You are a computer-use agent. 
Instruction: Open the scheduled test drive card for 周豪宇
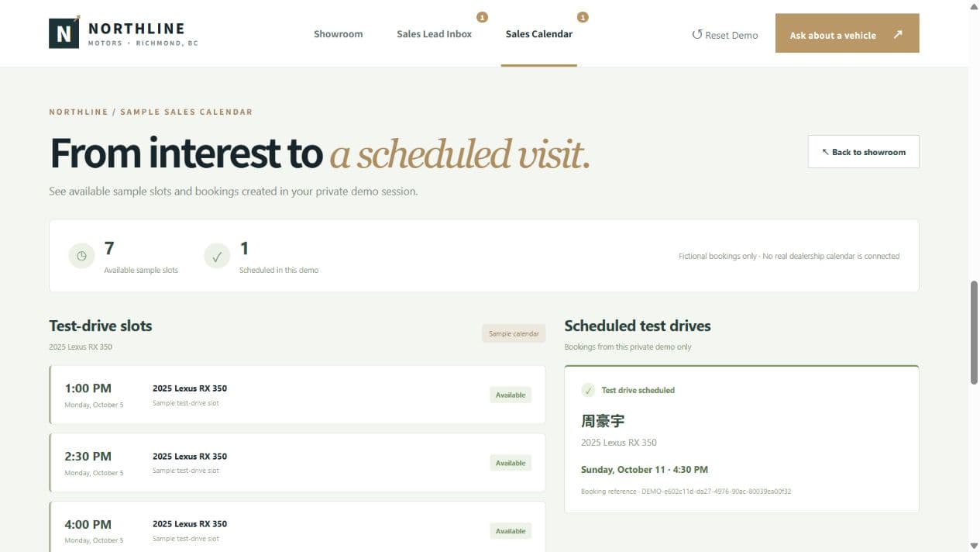tap(741, 439)
